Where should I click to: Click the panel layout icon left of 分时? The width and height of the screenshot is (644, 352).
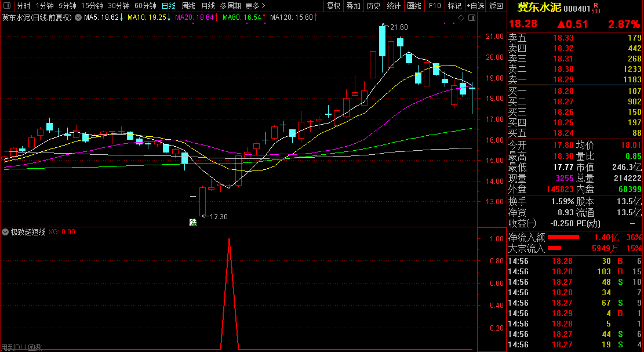pyautogui.click(x=7, y=6)
